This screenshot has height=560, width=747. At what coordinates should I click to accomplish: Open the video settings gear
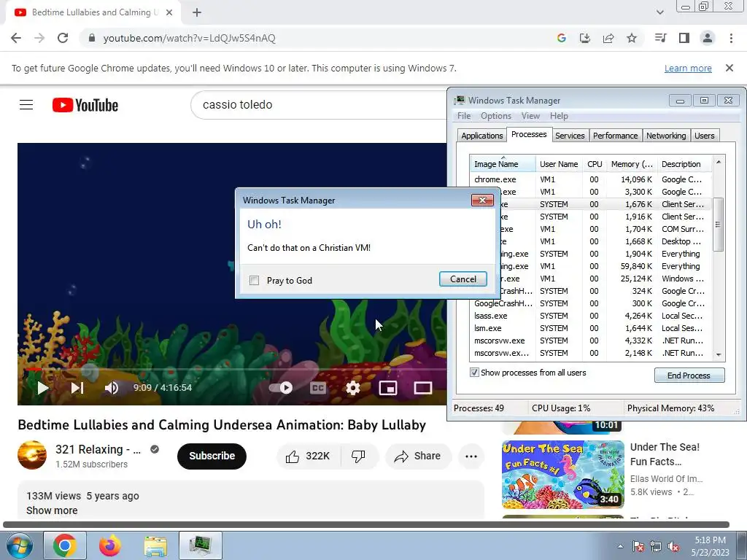click(x=353, y=388)
